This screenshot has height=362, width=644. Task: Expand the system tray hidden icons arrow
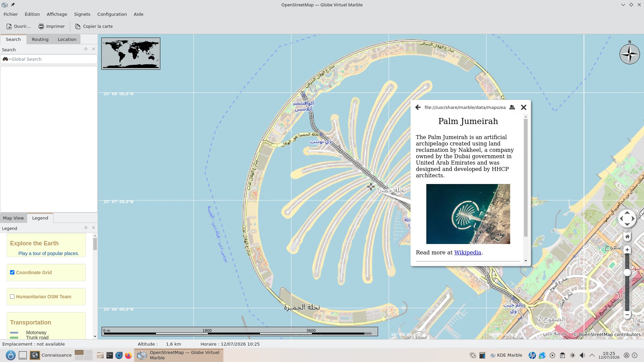pyautogui.click(x=592, y=355)
